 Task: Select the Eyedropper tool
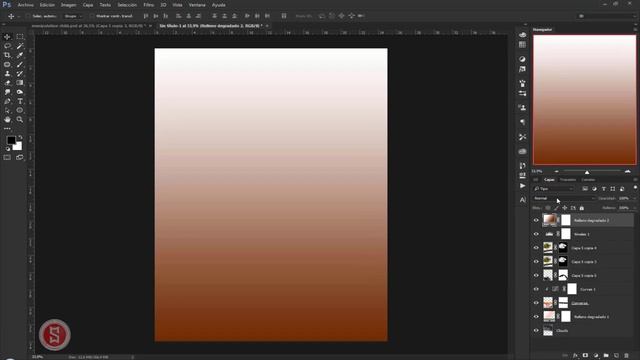click(x=20, y=55)
